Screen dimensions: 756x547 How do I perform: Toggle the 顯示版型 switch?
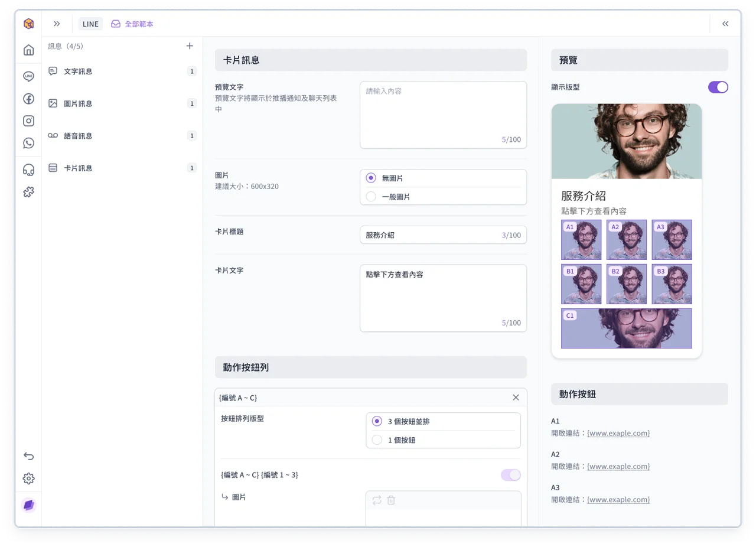point(718,87)
